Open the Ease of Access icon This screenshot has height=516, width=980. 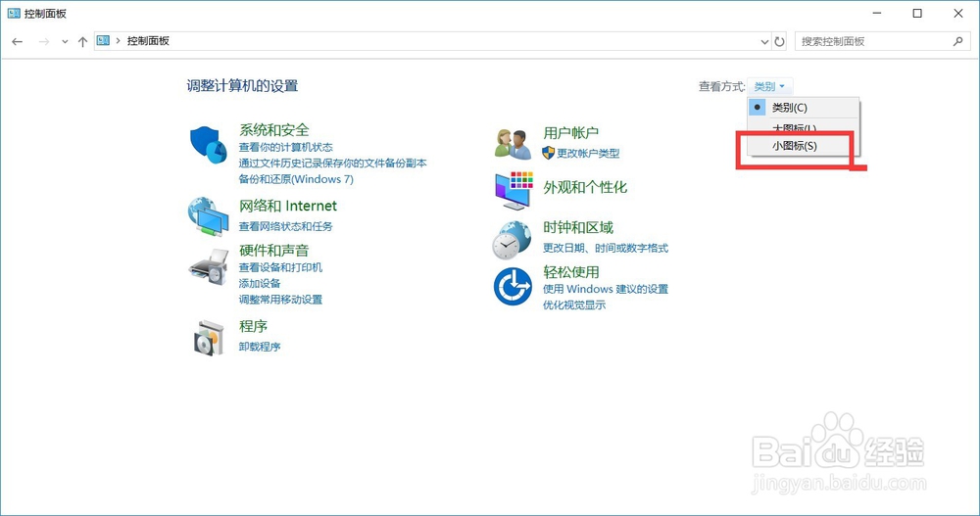[x=513, y=287]
